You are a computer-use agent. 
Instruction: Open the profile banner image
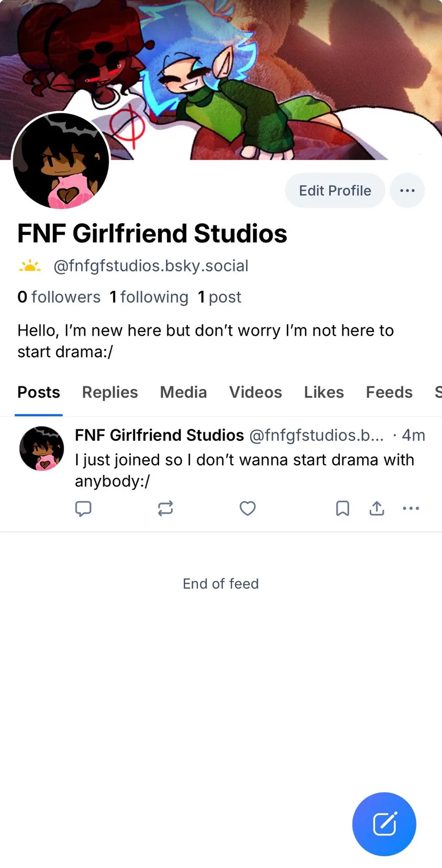[x=295, y=74]
